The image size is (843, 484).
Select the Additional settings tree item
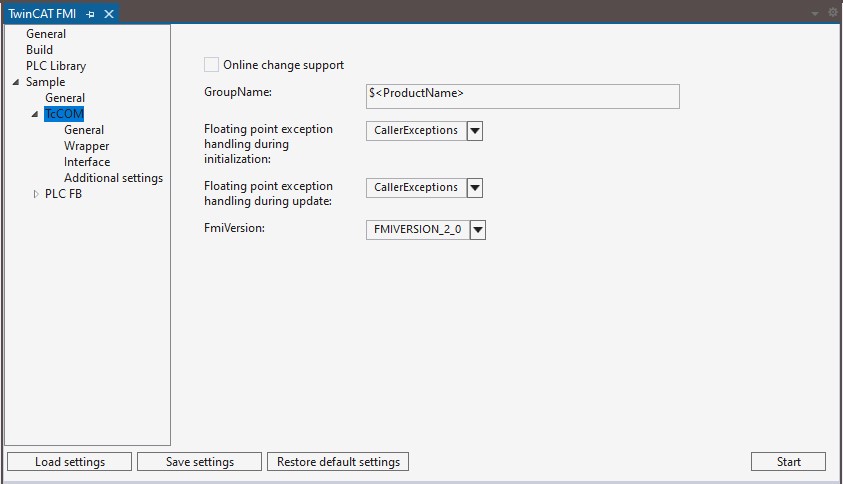pyautogui.click(x=113, y=178)
